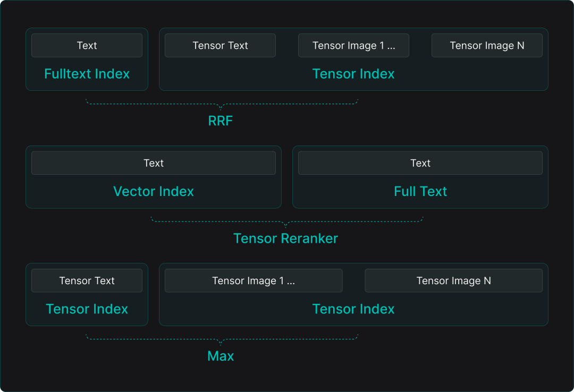Screen dimensions: 574x392
Task: Click Tensor Index label below bottom Tensor Text
Action: pos(87,309)
